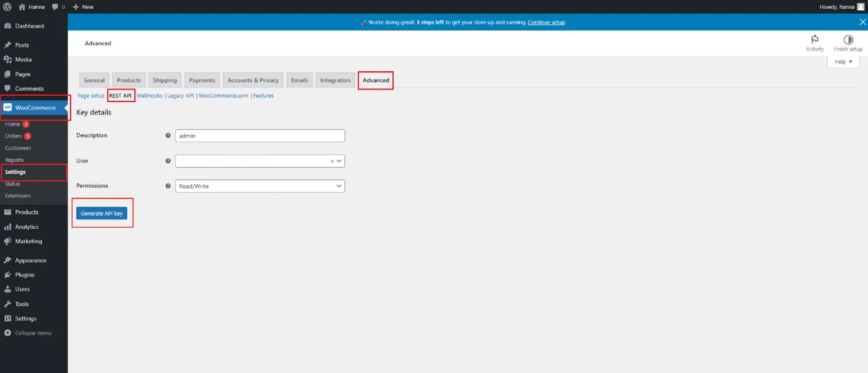Click the Media icon in sidebar
This screenshot has width=868, height=373.
point(8,60)
